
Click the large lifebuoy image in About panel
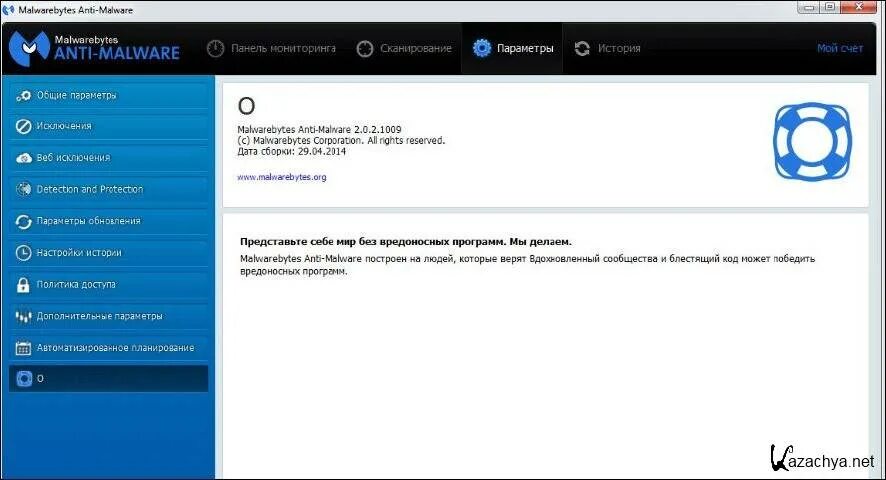(x=812, y=141)
